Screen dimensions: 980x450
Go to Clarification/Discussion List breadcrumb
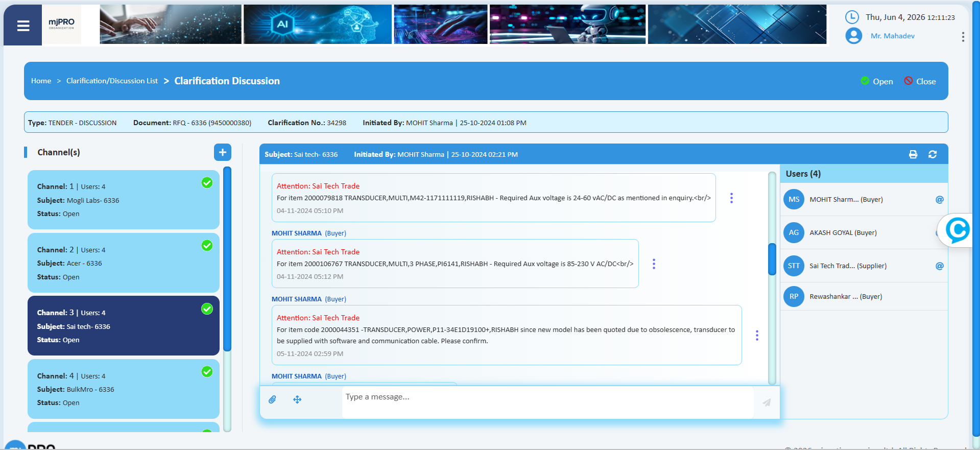pyautogui.click(x=112, y=81)
